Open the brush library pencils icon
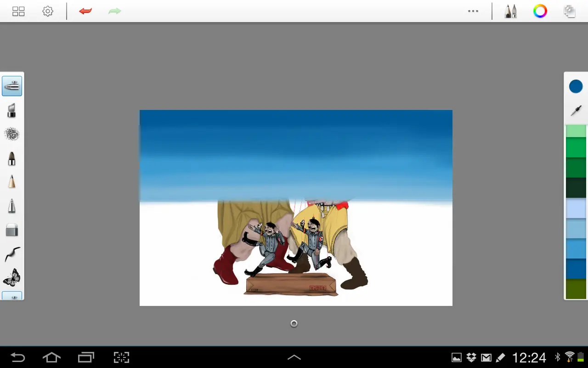The width and height of the screenshot is (588, 368). click(x=510, y=11)
